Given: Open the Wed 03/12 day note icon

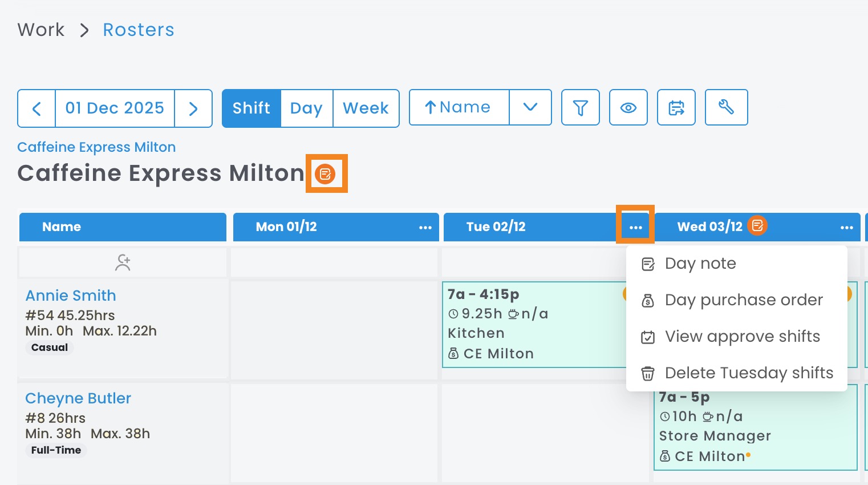Looking at the screenshot, I should 757,226.
